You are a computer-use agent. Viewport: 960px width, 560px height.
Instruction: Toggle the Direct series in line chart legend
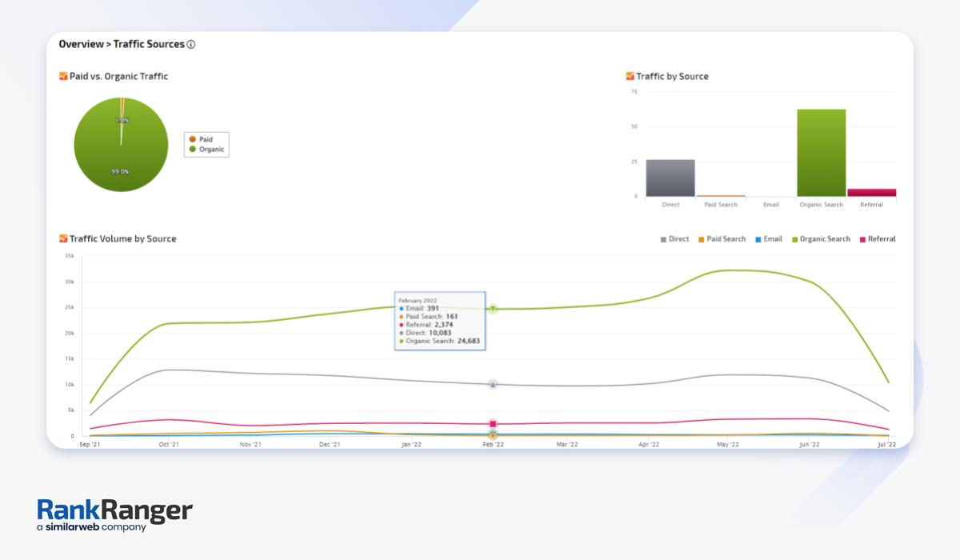click(x=674, y=239)
